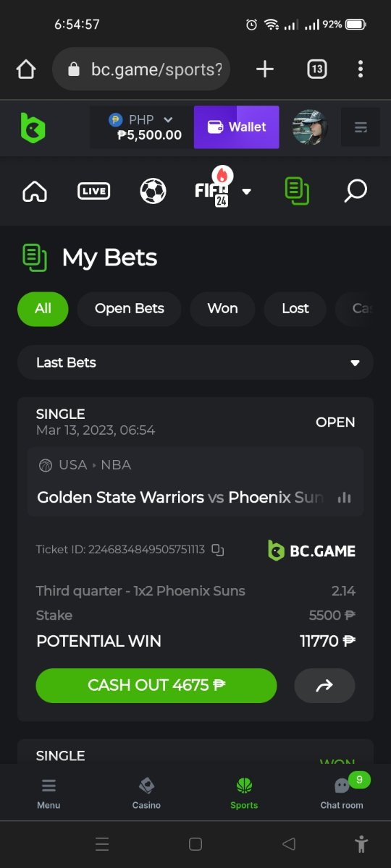Tap the user profile avatar
This screenshot has height=868, width=391.
[310, 127]
